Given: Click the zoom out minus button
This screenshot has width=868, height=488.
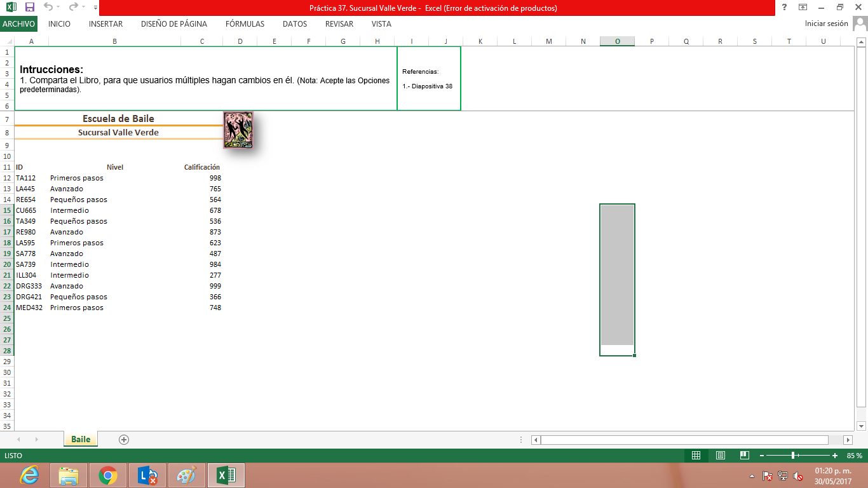Looking at the screenshot, I should pos(762,456).
